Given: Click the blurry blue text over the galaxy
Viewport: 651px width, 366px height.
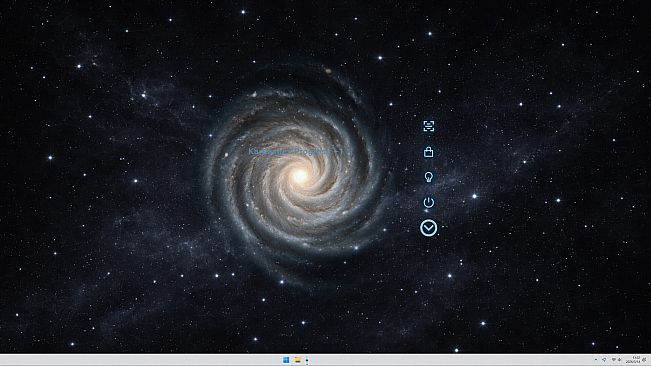Looking at the screenshot, I should click(x=294, y=152).
